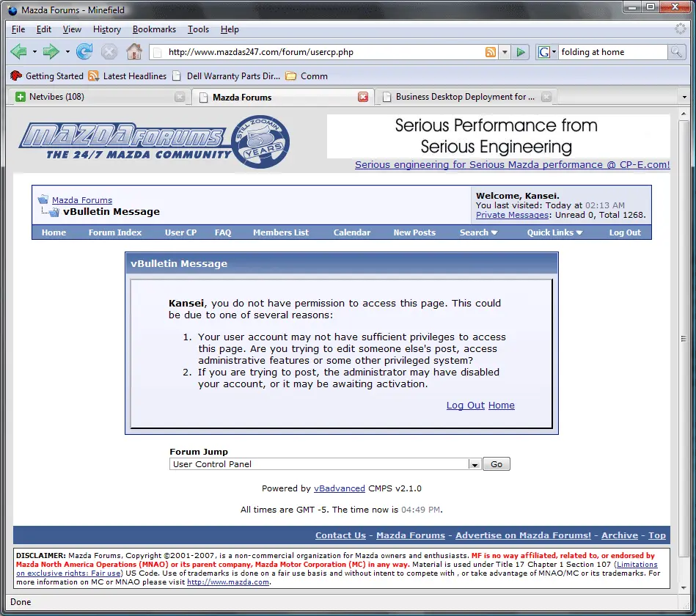The height and width of the screenshot is (616, 696).
Task: Click the vertical scrollbar down arrow
Action: 684,587
